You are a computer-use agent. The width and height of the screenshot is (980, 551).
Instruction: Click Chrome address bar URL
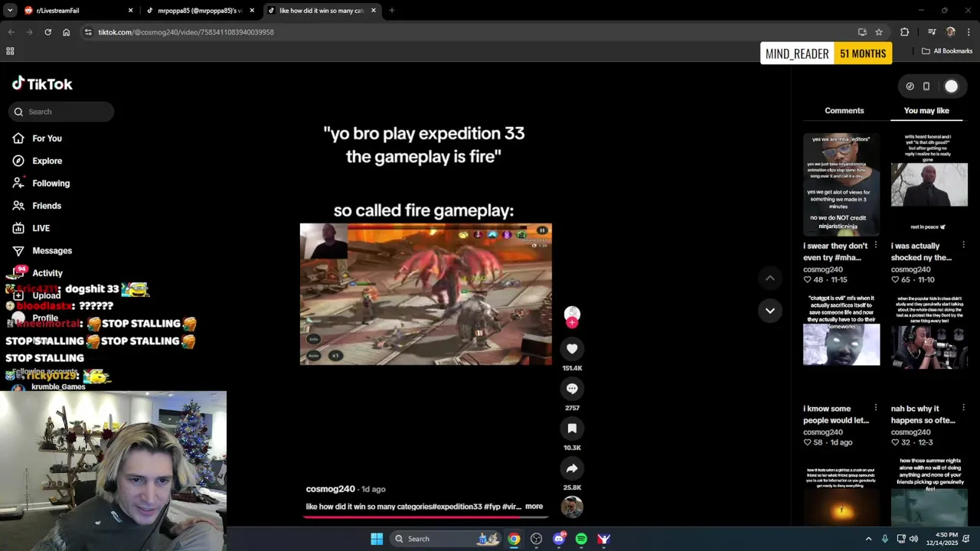[186, 32]
